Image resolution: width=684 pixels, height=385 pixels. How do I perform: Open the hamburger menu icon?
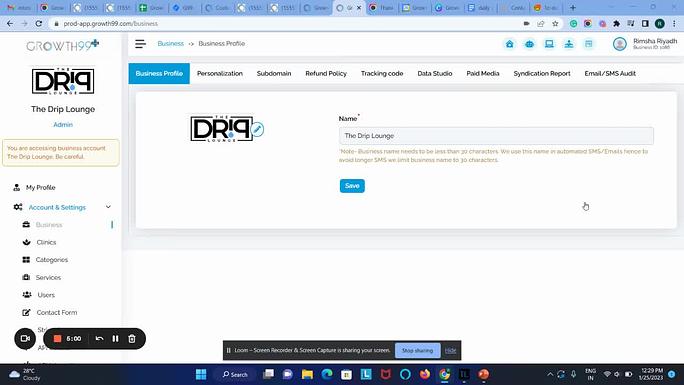140,44
